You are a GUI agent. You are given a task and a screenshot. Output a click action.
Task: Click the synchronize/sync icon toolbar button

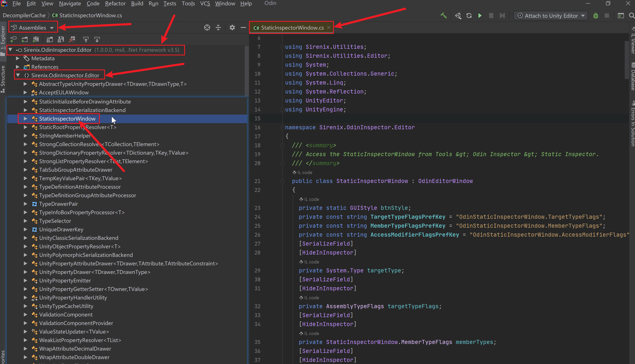(x=469, y=16)
